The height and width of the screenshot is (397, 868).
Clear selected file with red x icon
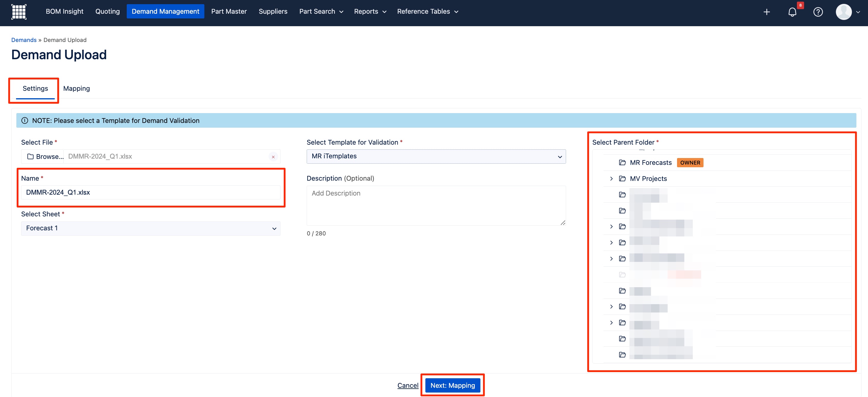273,157
